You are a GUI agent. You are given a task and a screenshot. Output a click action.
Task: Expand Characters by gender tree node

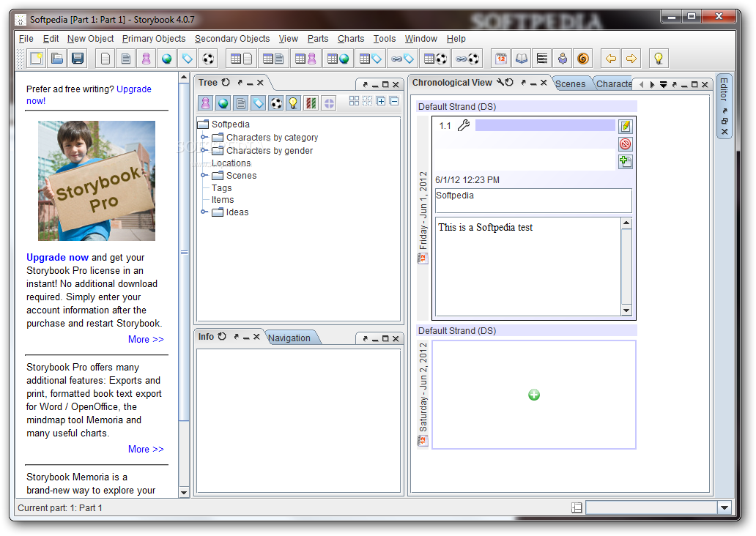(204, 150)
